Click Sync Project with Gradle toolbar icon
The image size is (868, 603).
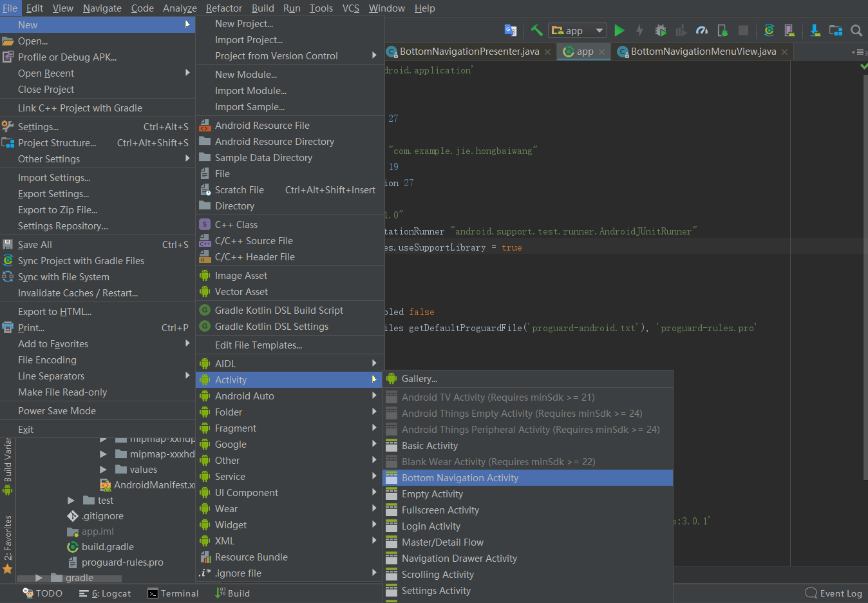click(x=769, y=30)
